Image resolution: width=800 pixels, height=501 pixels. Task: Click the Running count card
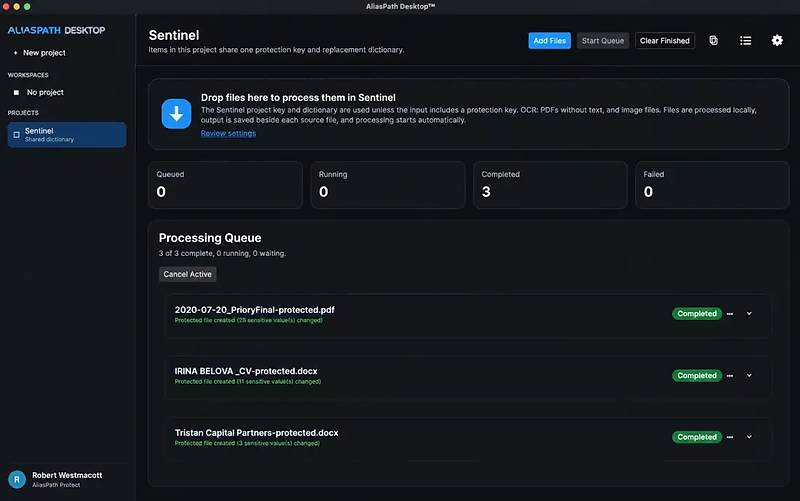click(x=388, y=185)
